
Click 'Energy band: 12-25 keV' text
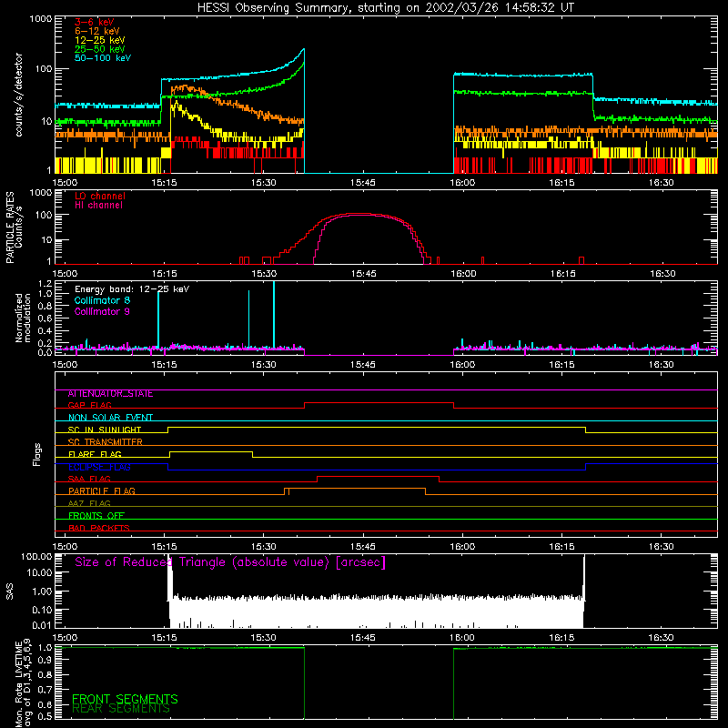click(x=132, y=289)
